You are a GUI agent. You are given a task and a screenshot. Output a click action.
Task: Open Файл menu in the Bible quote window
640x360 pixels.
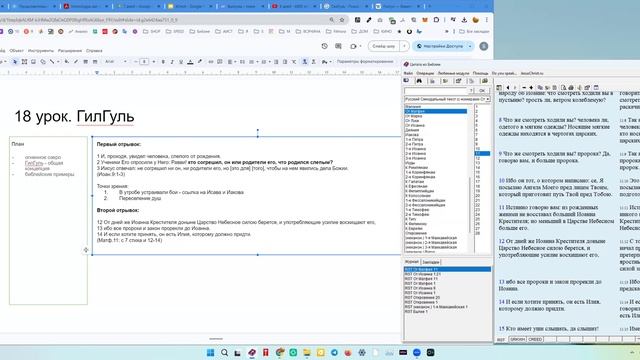pyautogui.click(x=408, y=73)
